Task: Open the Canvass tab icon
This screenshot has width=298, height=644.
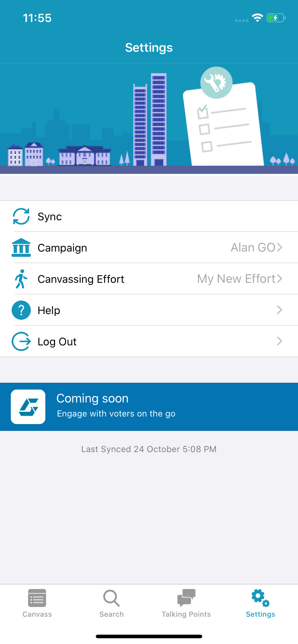Action: click(37, 598)
